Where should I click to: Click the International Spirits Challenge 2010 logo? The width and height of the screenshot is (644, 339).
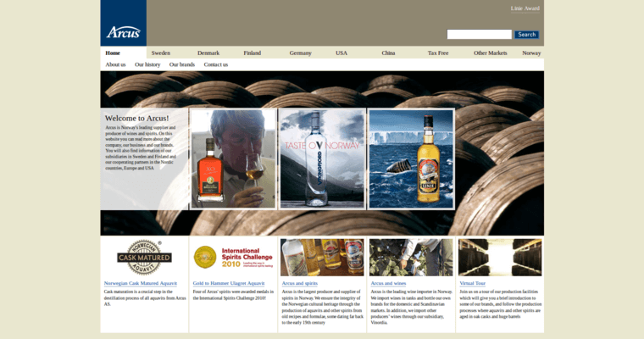[233, 257]
